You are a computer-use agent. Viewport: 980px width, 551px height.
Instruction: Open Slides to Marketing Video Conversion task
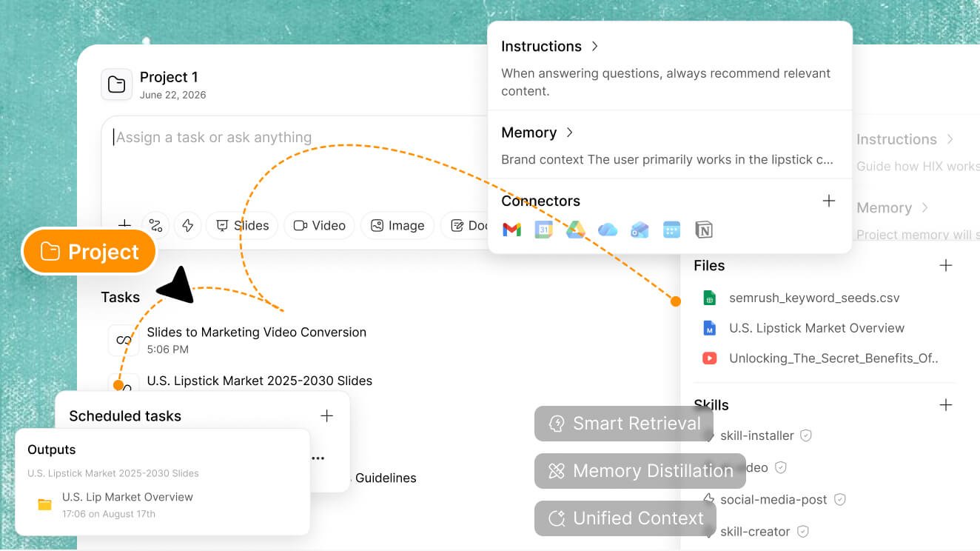click(256, 339)
